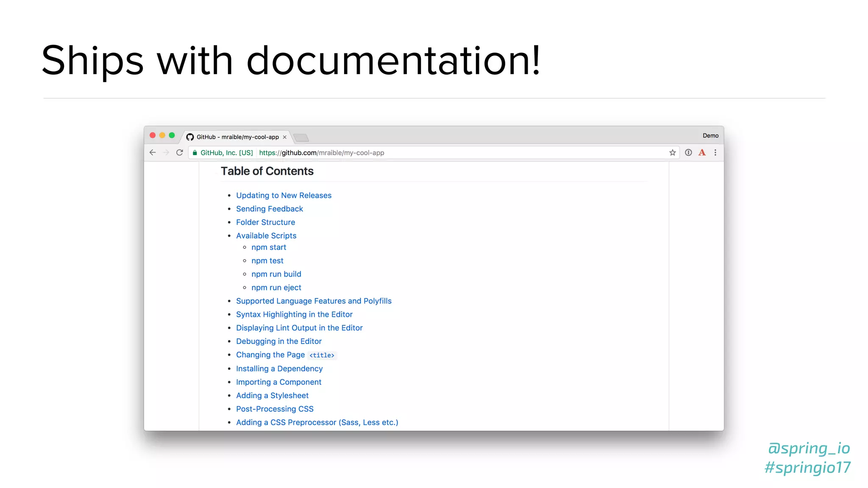Open Changing the Page title link
The width and height of the screenshot is (868, 488).
(x=286, y=355)
